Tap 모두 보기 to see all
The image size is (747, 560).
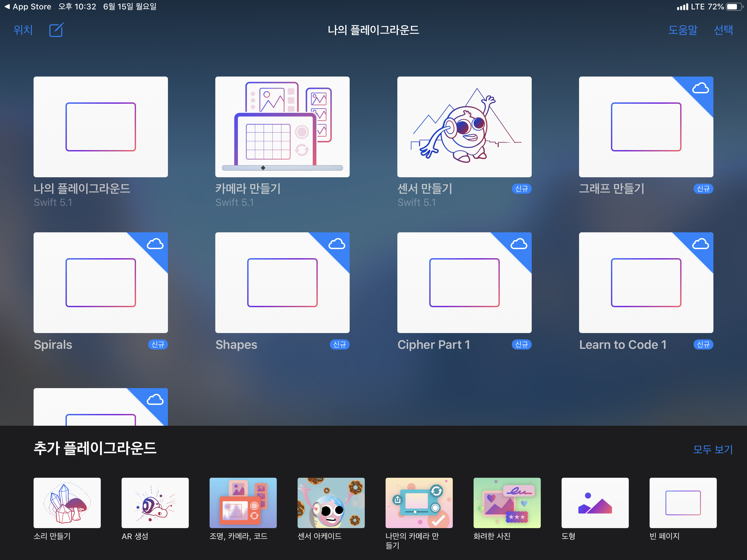pos(712,449)
